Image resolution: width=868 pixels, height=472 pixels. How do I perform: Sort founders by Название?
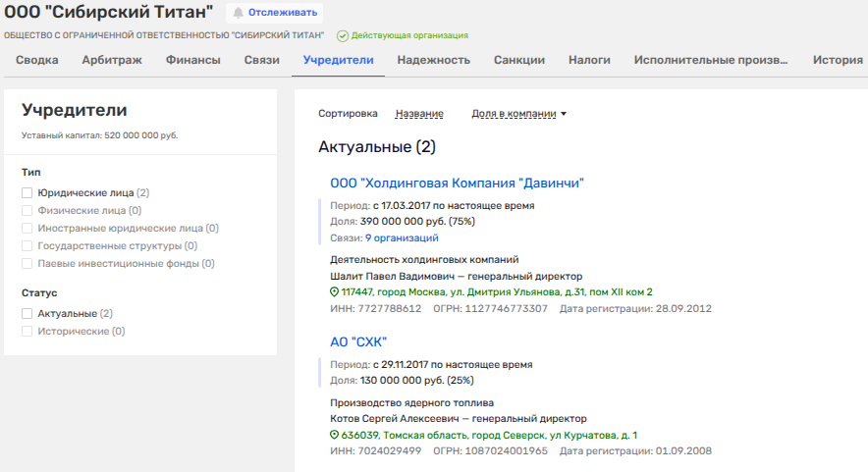click(x=419, y=114)
